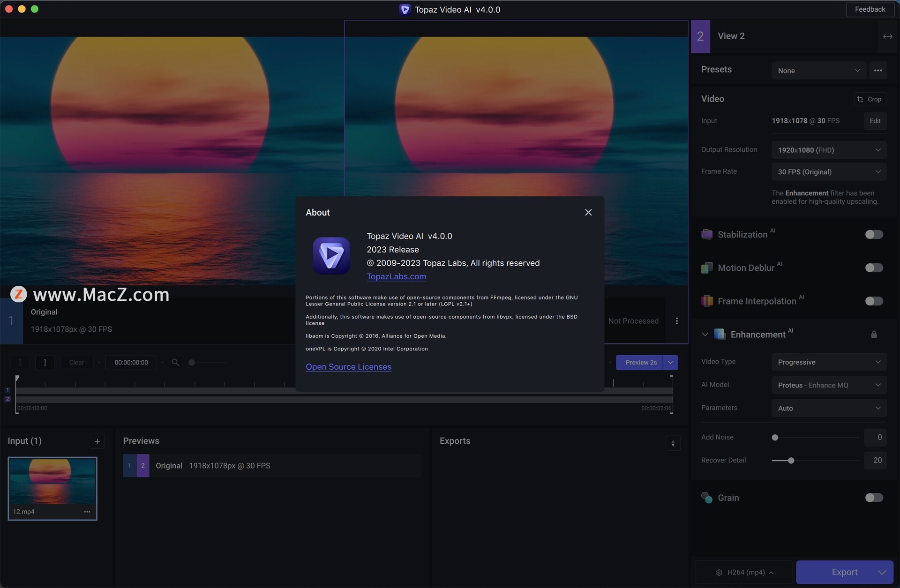Add new input with plus icon
Image resolution: width=900 pixels, height=588 pixels.
[97, 441]
